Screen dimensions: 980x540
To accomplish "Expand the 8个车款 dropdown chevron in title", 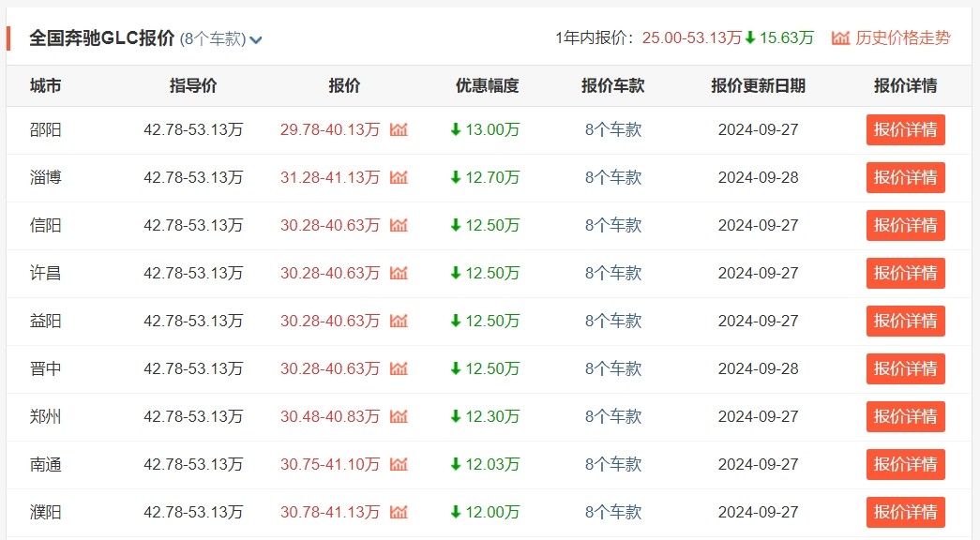I will pyautogui.click(x=256, y=40).
